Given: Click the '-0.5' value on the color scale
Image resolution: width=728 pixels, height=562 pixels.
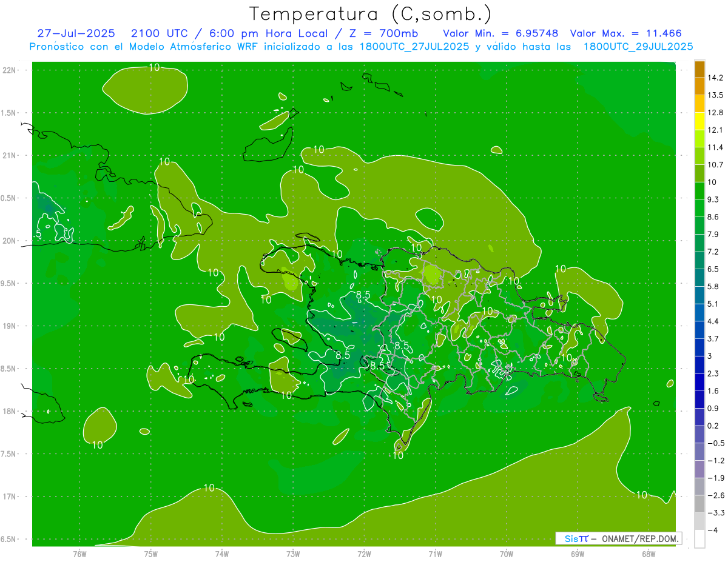Looking at the screenshot, I should point(715,443).
